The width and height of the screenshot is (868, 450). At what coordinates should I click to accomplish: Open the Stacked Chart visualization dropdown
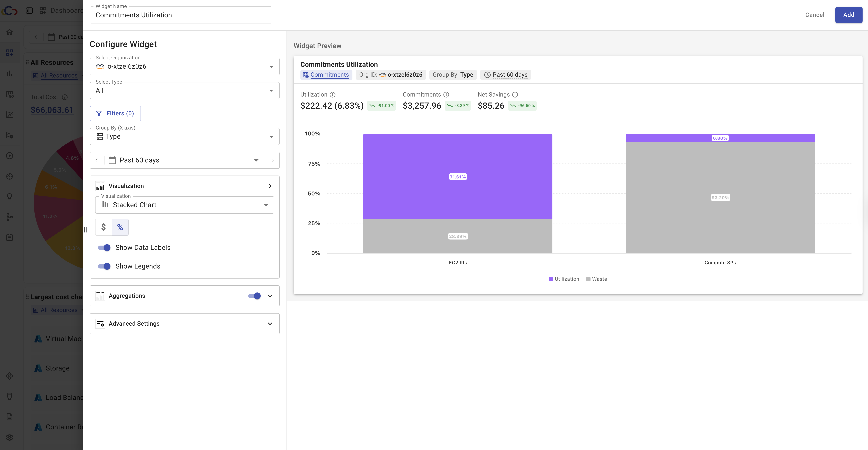(184, 205)
